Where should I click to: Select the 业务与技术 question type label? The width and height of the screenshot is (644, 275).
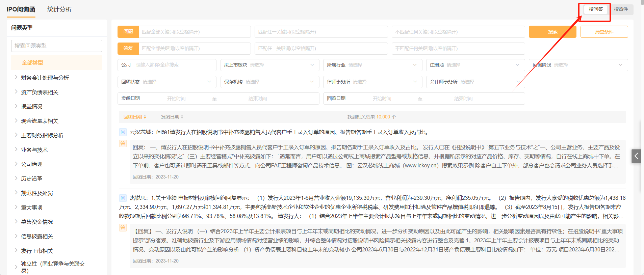point(34,150)
